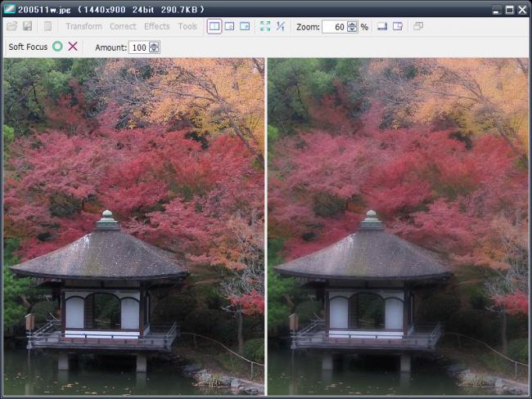Click the grayed cascaded windows icon

[418, 26]
